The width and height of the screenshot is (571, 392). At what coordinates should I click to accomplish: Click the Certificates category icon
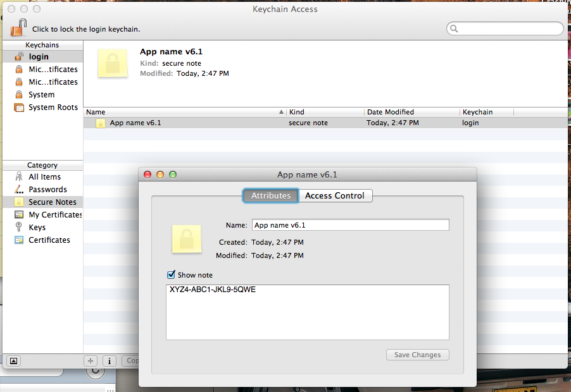pyautogui.click(x=19, y=240)
